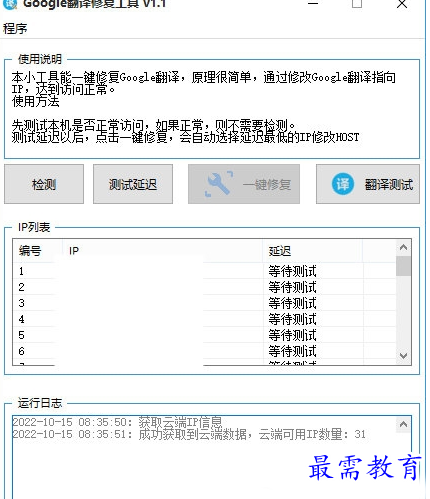Click IP list scrollbar up arrow
This screenshot has width=430, height=499.
403,247
